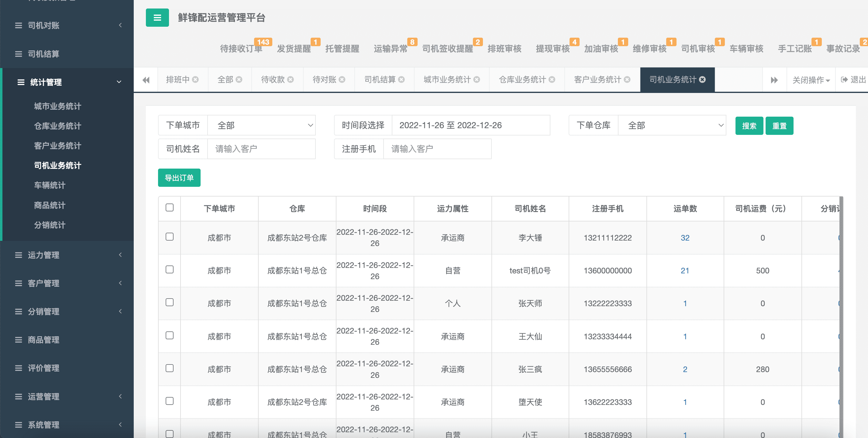Click menu icon beside 运力管理
This screenshot has height=438, width=868.
click(x=19, y=255)
